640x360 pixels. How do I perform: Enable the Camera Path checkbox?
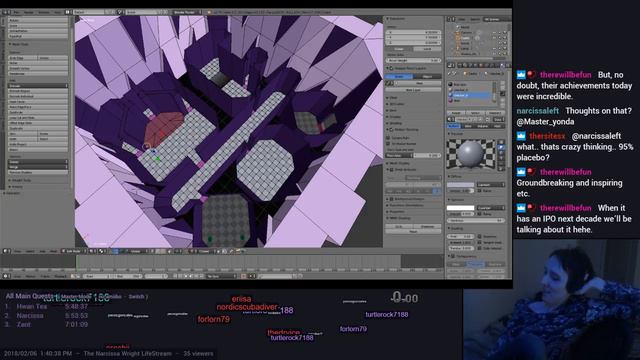pyautogui.click(x=388, y=138)
